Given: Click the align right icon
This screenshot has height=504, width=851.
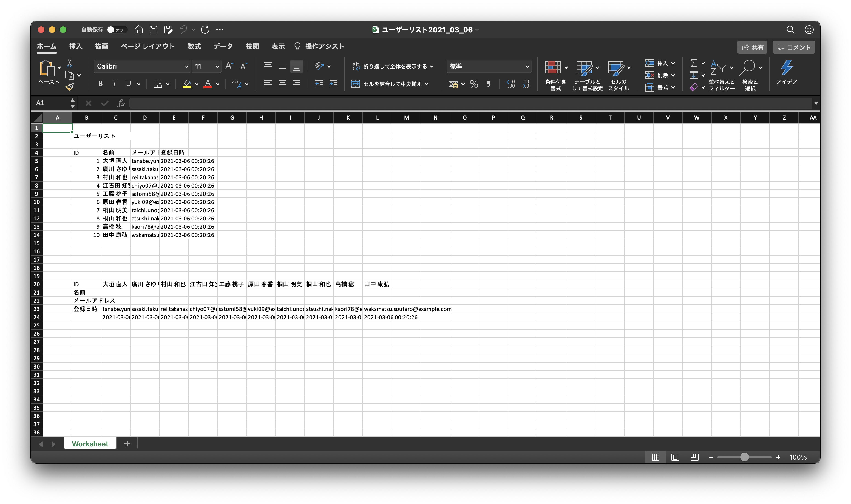Looking at the screenshot, I should [297, 84].
